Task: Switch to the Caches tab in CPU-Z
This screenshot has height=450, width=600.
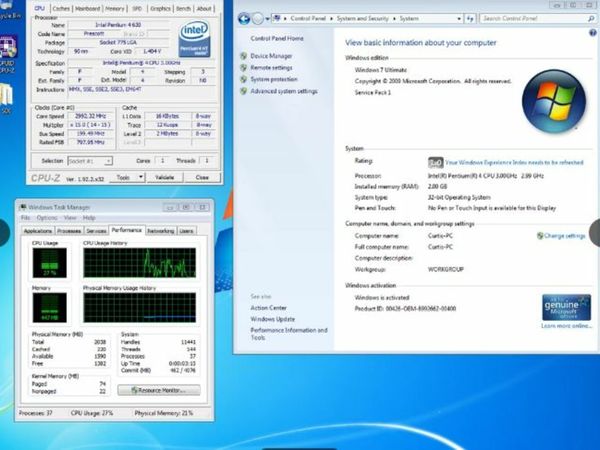Action: 61,8
